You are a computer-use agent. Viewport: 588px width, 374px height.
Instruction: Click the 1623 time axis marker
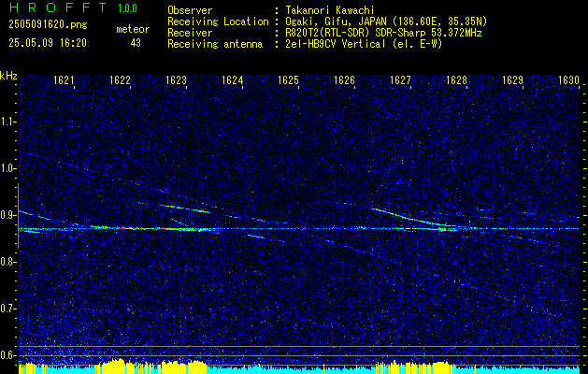(176, 80)
